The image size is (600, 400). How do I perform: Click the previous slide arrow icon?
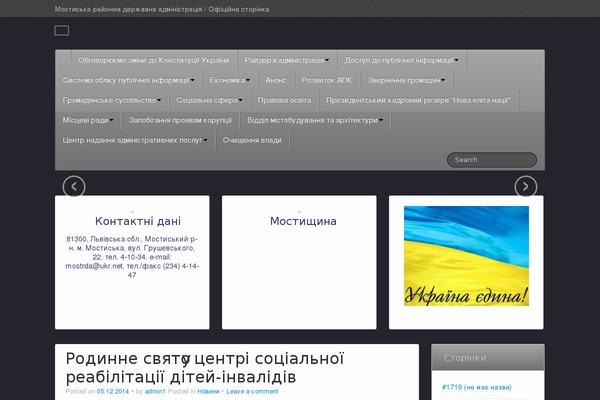pos(74,186)
